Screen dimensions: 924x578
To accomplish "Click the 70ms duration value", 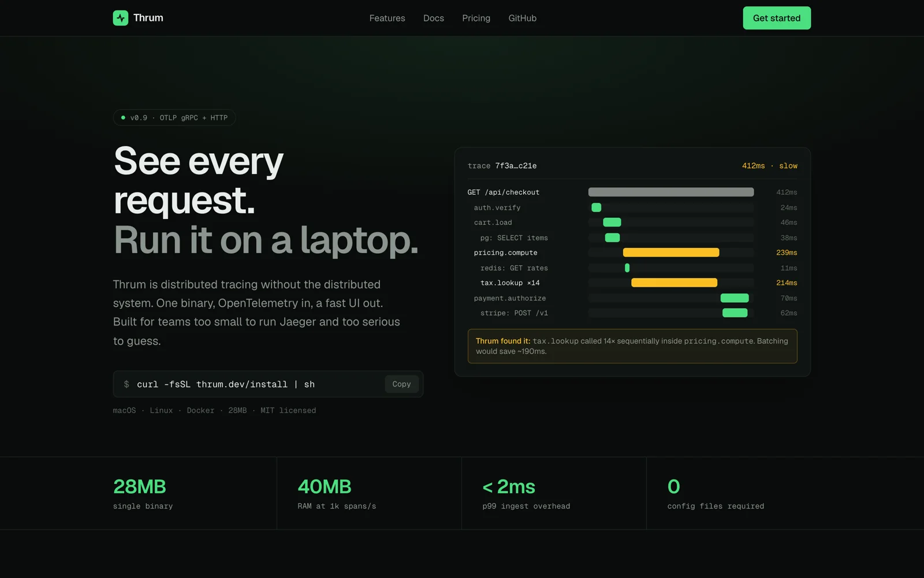I will coord(788,298).
